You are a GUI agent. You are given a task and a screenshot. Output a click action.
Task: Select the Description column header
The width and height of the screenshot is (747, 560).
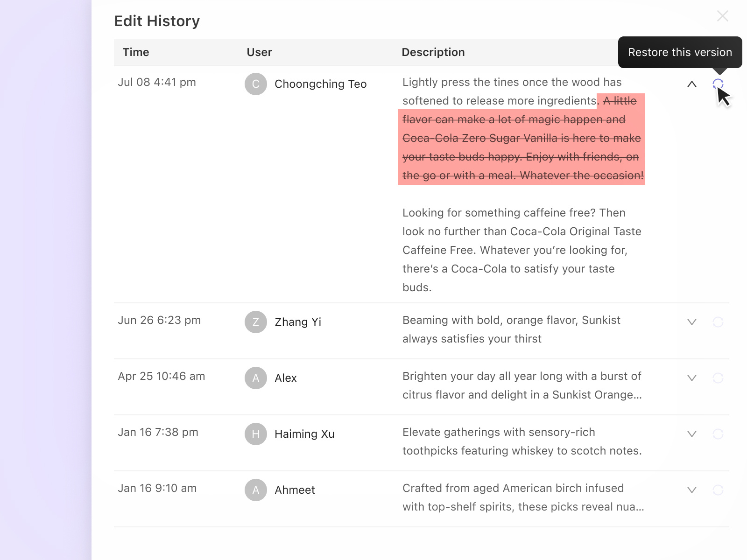coord(433,52)
